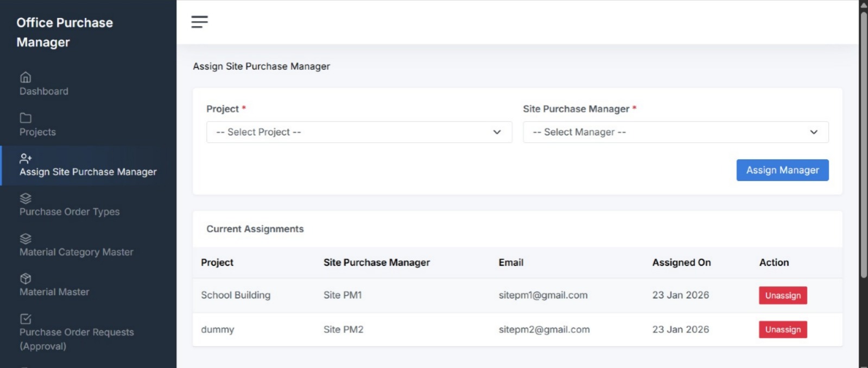Click the hamburger menu icon
Viewport: 868px width, 368px height.
click(x=199, y=22)
